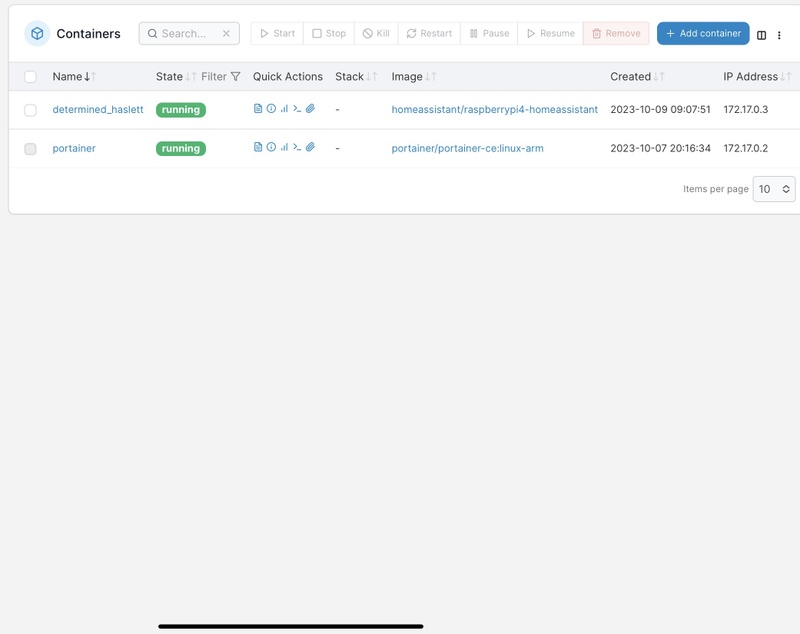Open portainer/portainer-ce:linux-arm image link
The width and height of the screenshot is (800, 634).
pyautogui.click(x=467, y=148)
